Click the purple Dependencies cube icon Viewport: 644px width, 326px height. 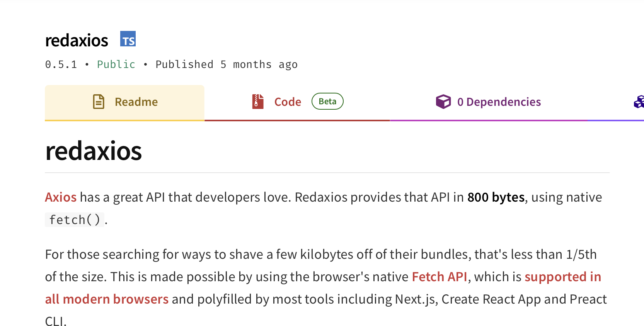point(443,102)
